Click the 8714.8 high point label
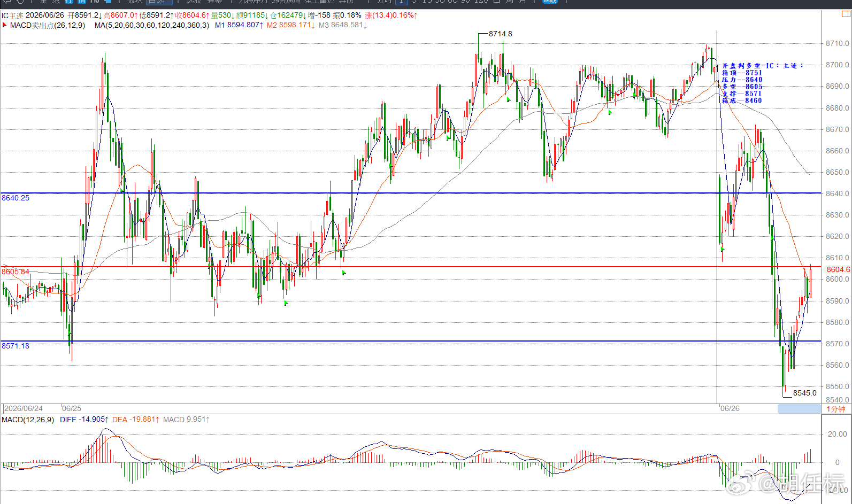 [501, 34]
